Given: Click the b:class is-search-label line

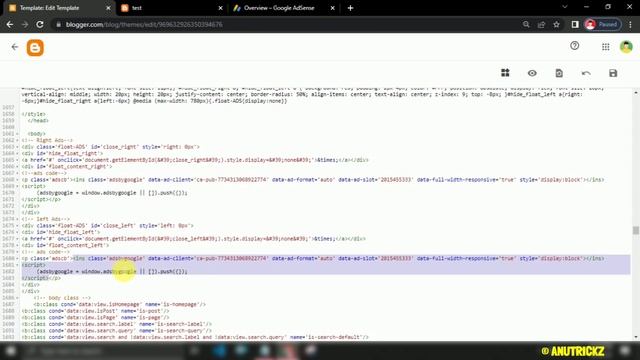Looking at the screenshot, I should (x=116, y=324).
